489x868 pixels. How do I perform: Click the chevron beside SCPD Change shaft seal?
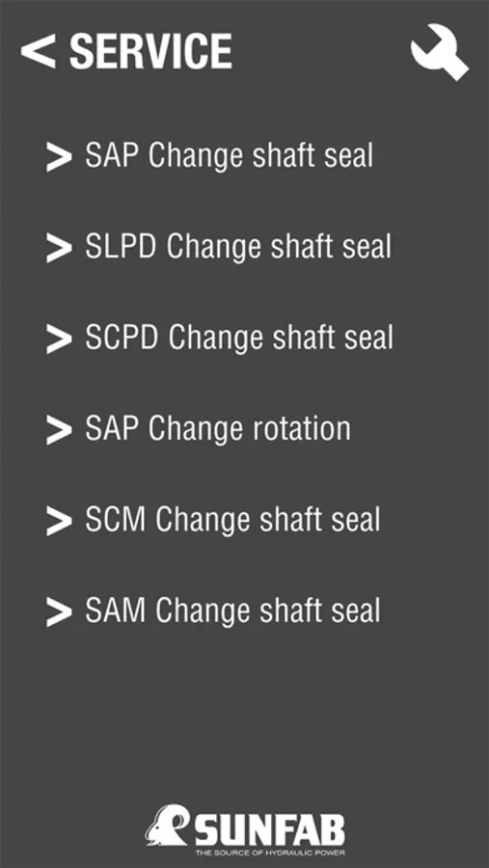click(59, 339)
